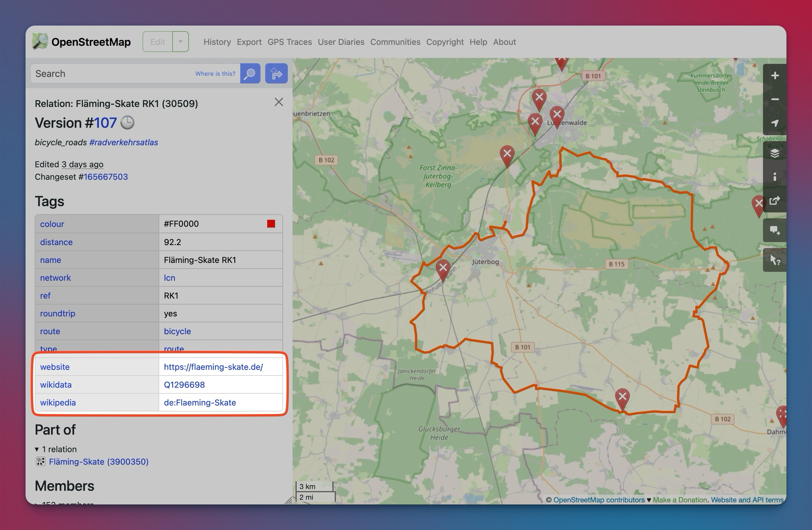The image size is (812, 530).
Task: Open the Export menu item
Action: point(249,42)
